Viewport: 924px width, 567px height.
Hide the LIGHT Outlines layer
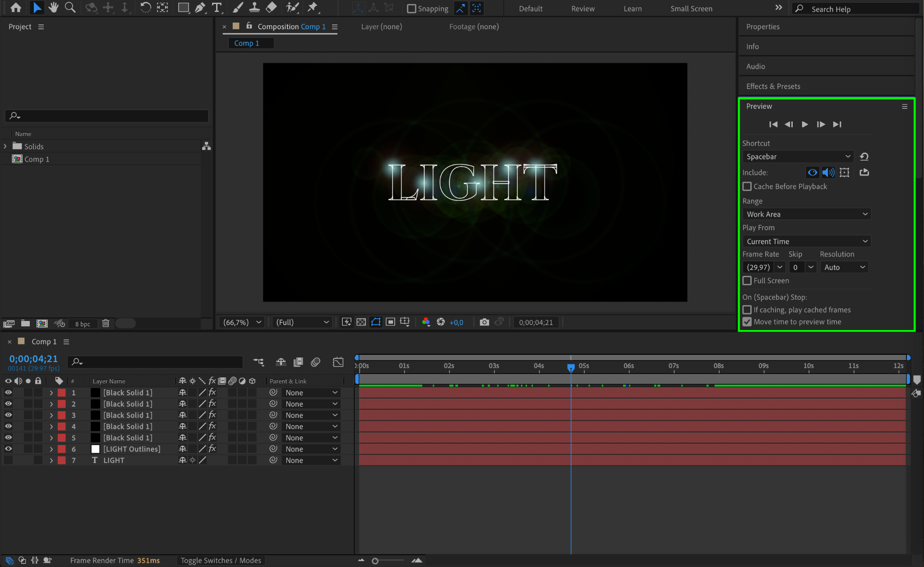(x=8, y=449)
